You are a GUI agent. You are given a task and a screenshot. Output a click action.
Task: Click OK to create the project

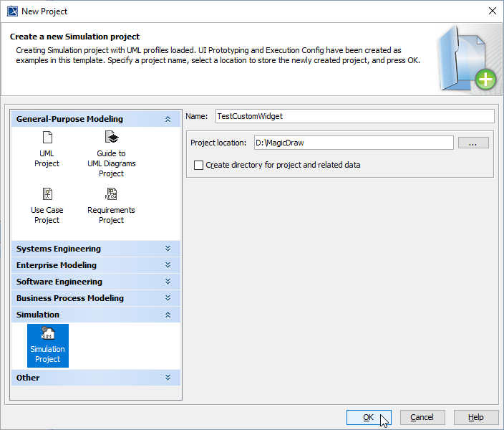pos(369,417)
